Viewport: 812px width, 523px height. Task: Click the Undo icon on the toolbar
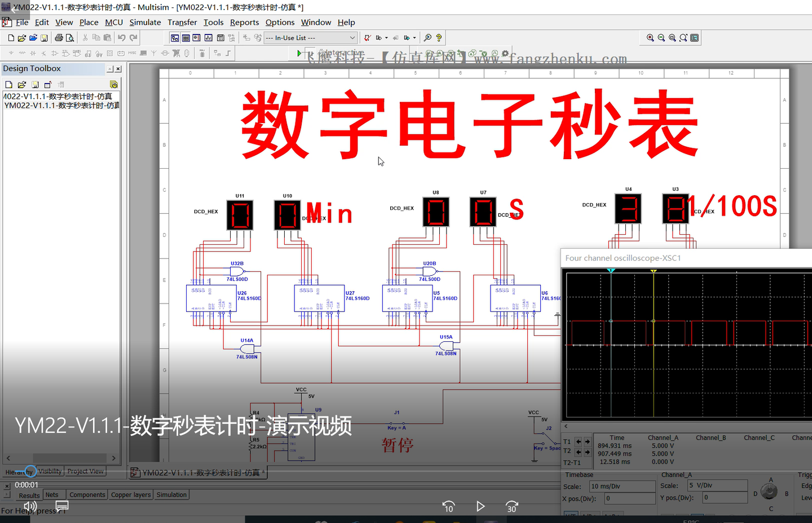click(122, 38)
